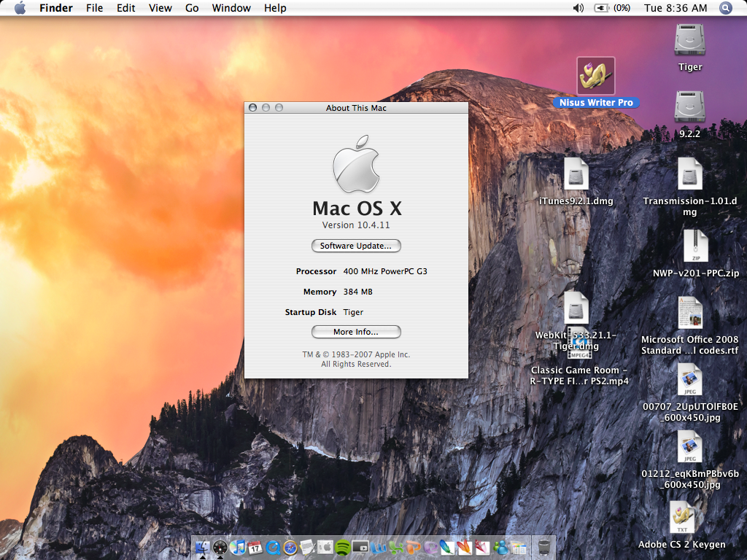
Task: Click the volume icon in menu bar
Action: (x=578, y=8)
